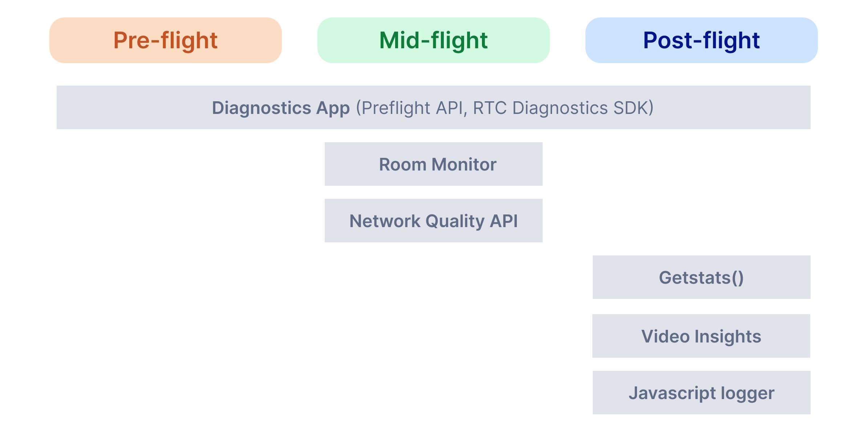Open the Video Insights box
Screen dimensions: 868x431
pos(701,336)
